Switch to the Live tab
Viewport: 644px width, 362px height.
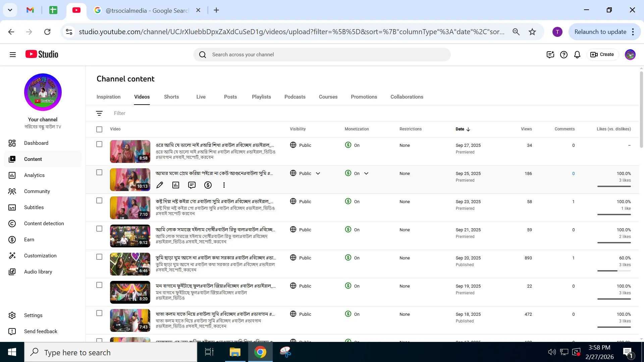pos(201,97)
